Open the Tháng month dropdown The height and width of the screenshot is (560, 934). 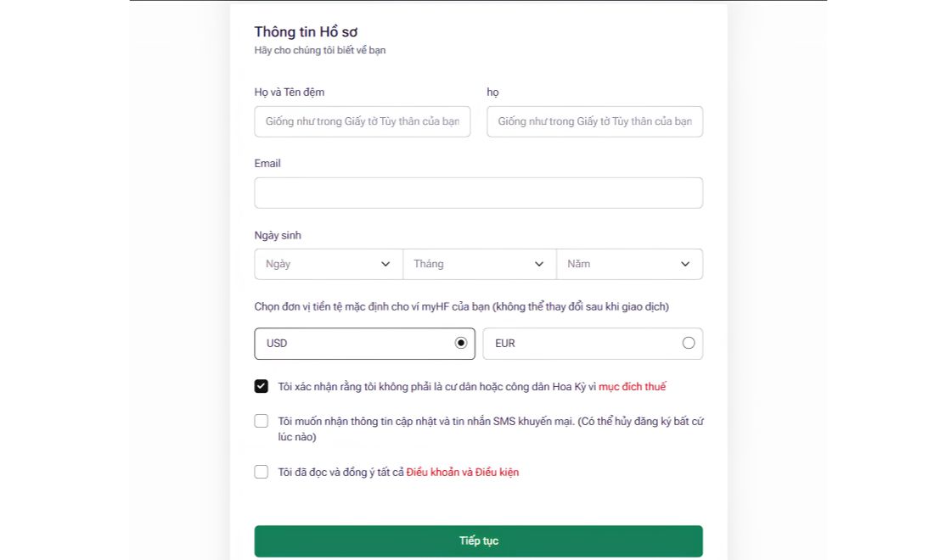click(x=480, y=264)
